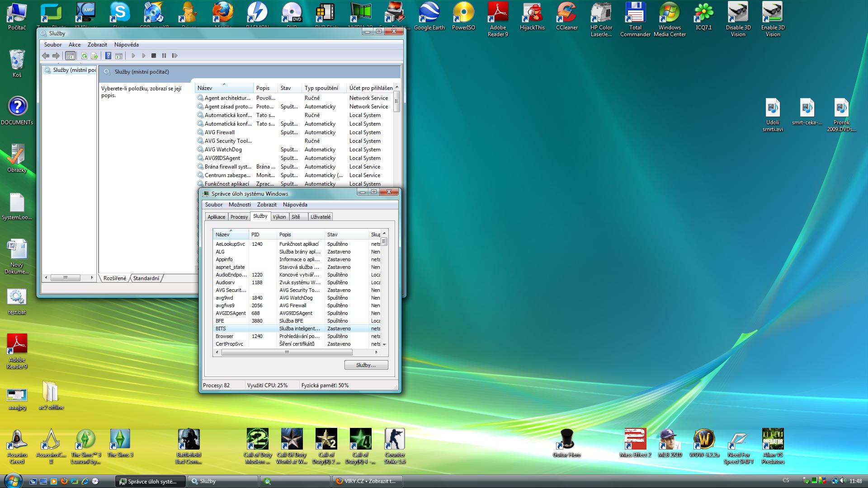Open the Akce menu in Služby window
The width and height of the screenshot is (868, 488).
[75, 45]
